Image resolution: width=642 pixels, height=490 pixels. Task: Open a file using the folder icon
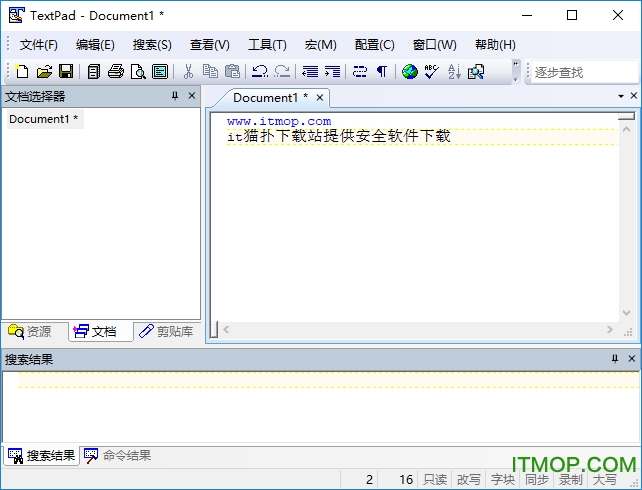point(44,72)
